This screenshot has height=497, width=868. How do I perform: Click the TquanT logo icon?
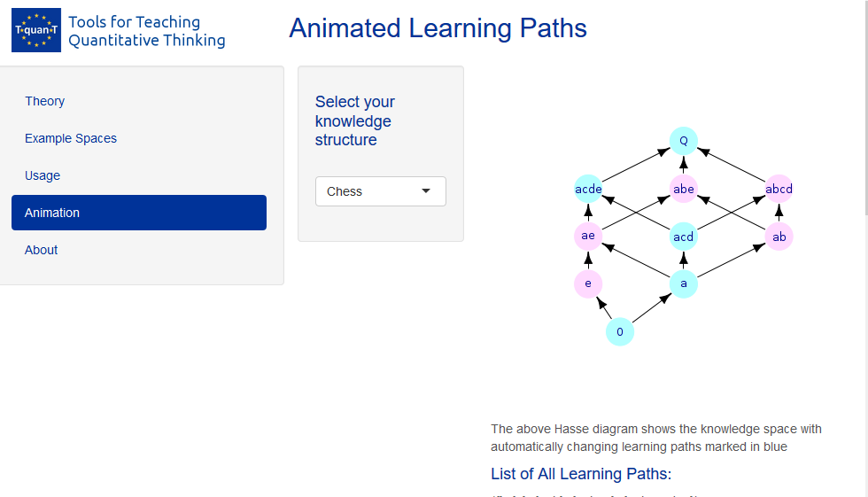click(x=36, y=30)
